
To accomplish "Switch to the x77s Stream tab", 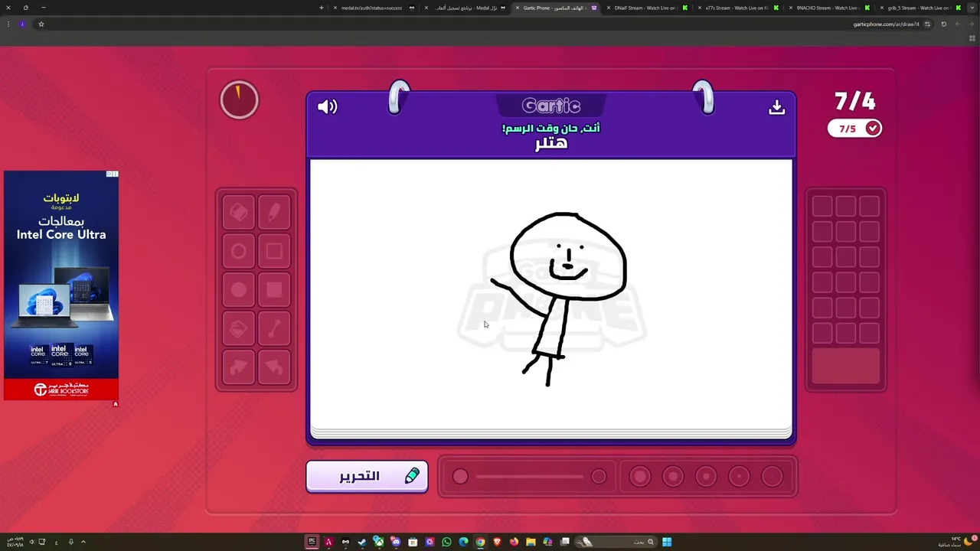I will pos(739,8).
